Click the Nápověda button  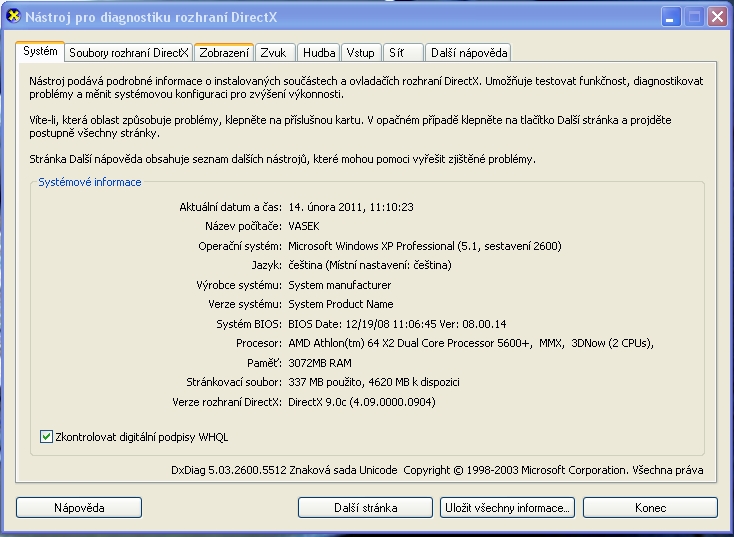(x=79, y=508)
